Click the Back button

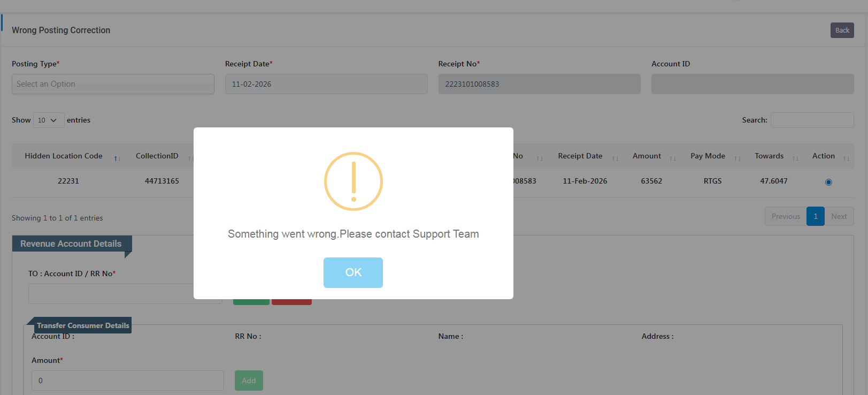pos(842,31)
